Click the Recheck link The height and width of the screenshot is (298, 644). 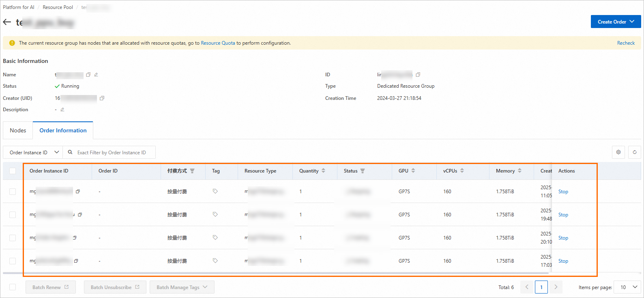click(x=626, y=43)
